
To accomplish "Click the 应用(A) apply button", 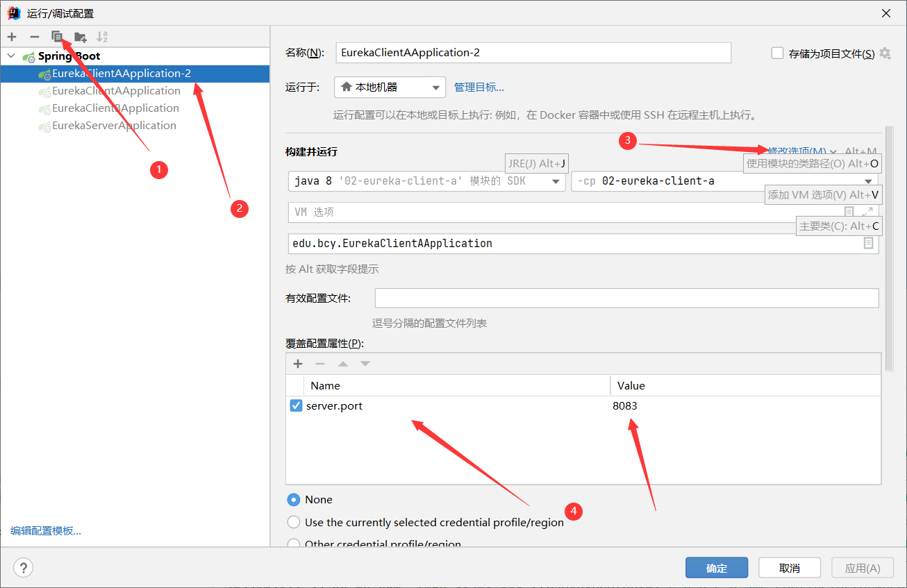I will click(863, 568).
